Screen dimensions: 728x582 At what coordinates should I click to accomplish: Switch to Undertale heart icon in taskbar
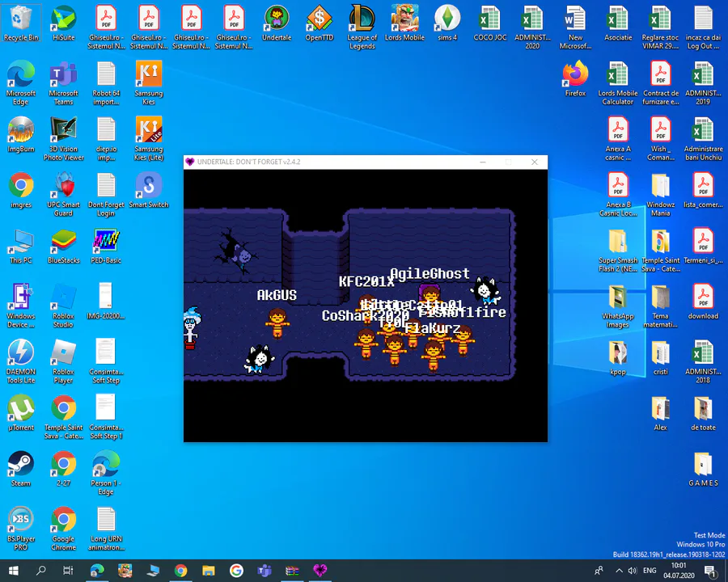click(x=320, y=571)
